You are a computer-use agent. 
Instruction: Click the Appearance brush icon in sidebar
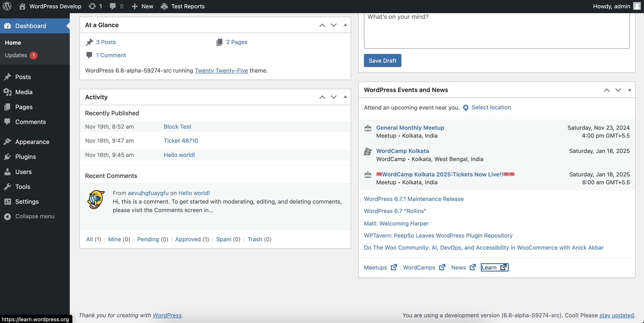(7, 142)
